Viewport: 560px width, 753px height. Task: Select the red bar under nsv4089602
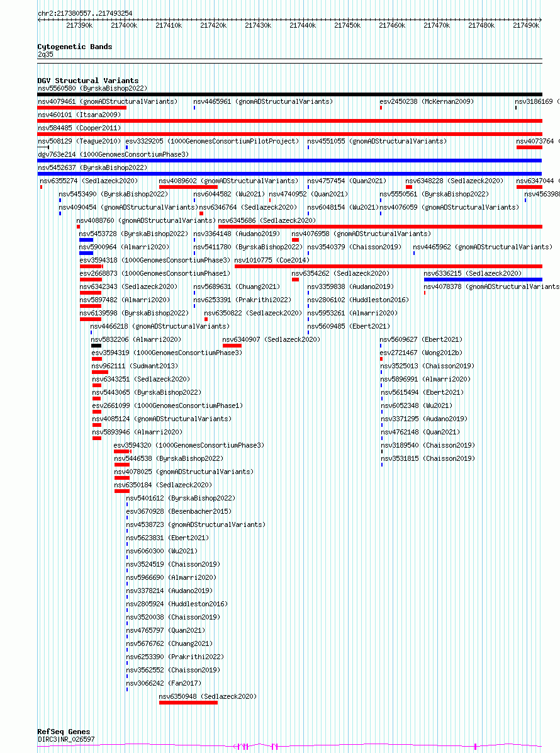pos(188,187)
